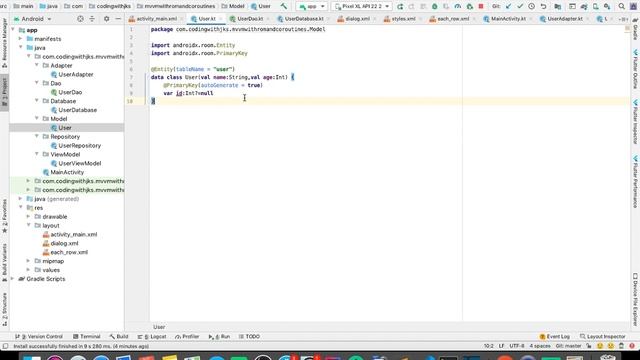Collapse the layout folder arrow
The height and width of the screenshot is (360, 640).
29,225
